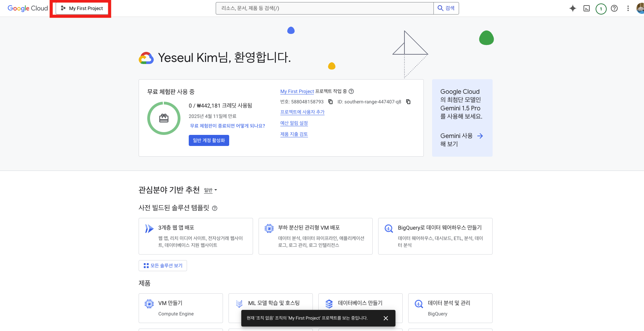Open the VM 만들기 Compute Engine card
Viewport: 644px width, 331px height.
[181, 308]
